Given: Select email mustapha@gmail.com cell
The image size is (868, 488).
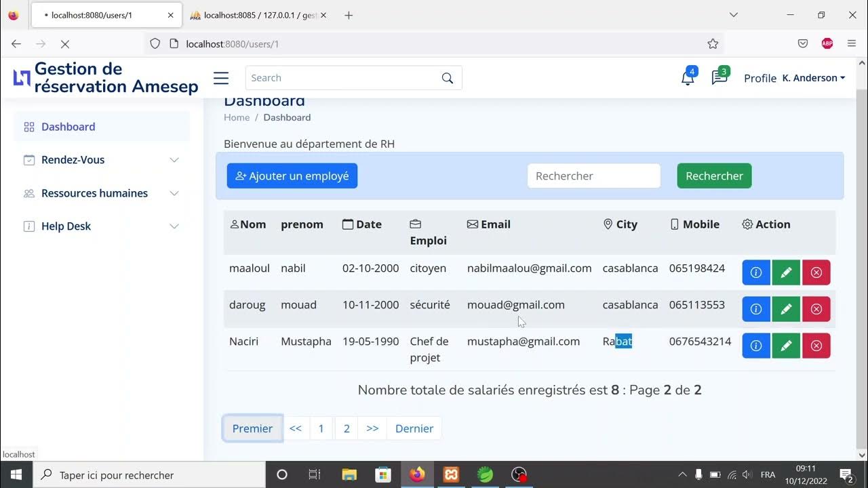Looking at the screenshot, I should (x=524, y=342).
